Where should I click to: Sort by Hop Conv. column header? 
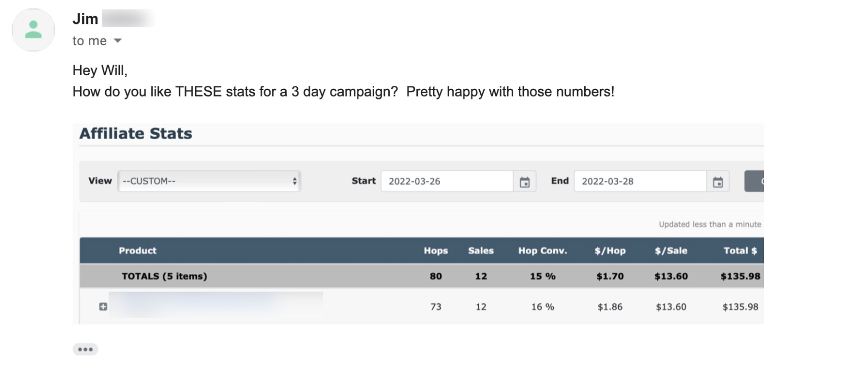(543, 250)
